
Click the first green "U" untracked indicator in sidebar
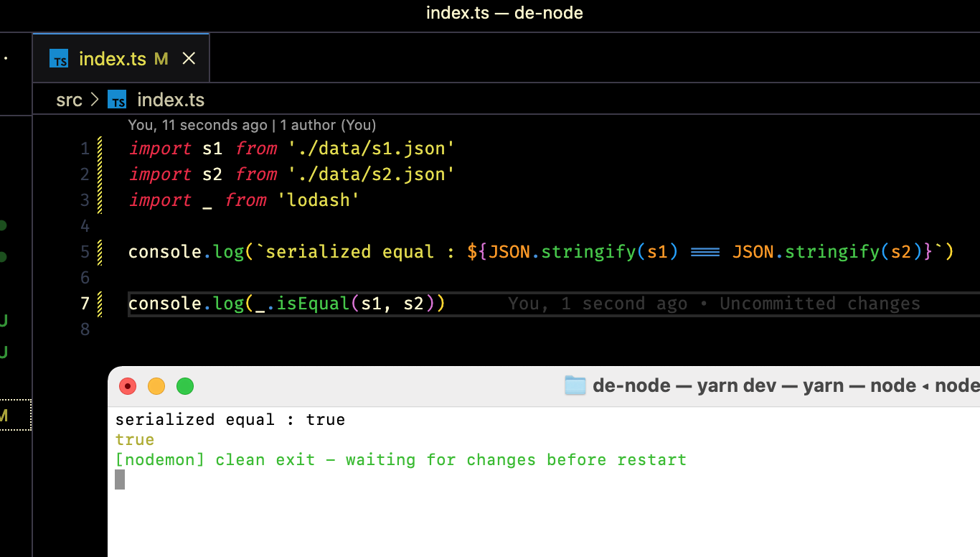(4, 322)
